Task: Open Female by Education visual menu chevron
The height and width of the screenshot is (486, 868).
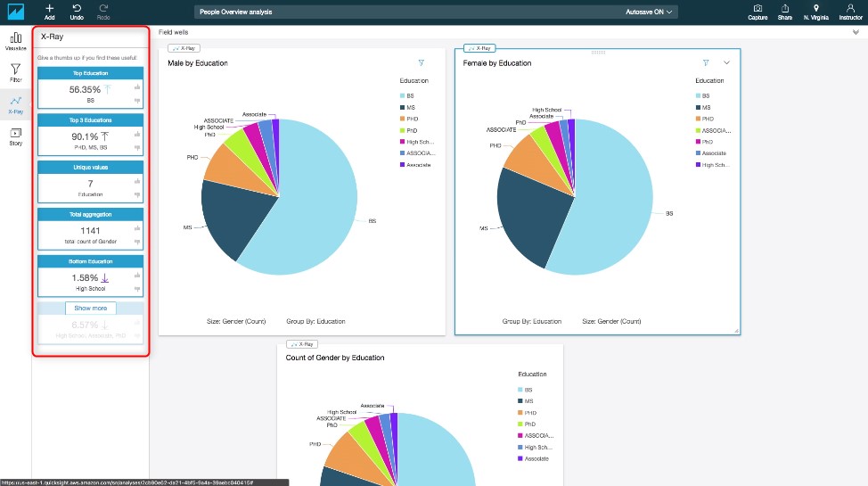Action: 726,62
